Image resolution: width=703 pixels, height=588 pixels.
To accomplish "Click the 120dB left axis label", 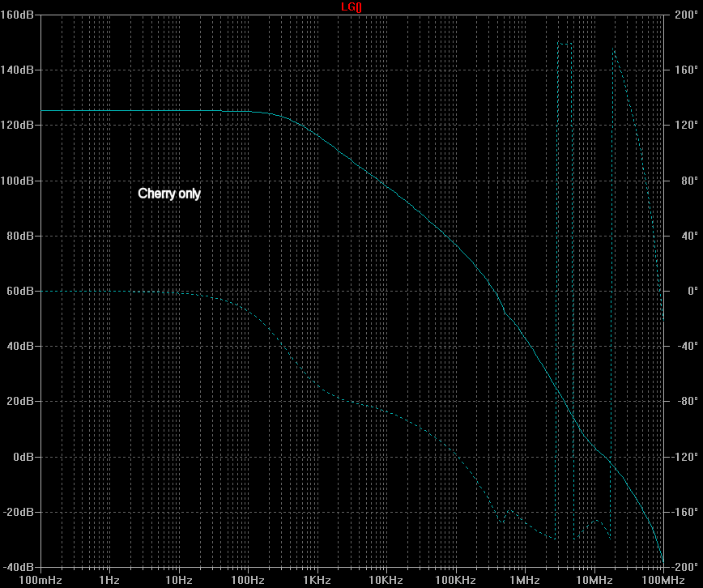I will (16, 126).
